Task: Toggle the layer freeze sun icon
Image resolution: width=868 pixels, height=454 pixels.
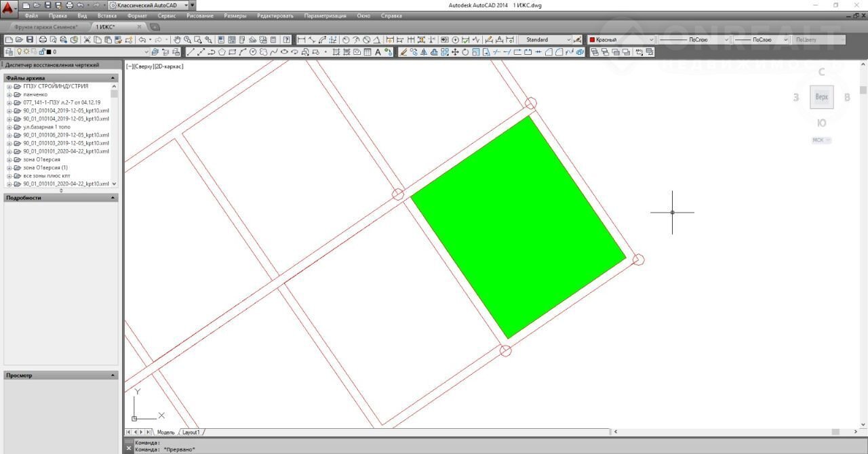Action: pos(26,51)
